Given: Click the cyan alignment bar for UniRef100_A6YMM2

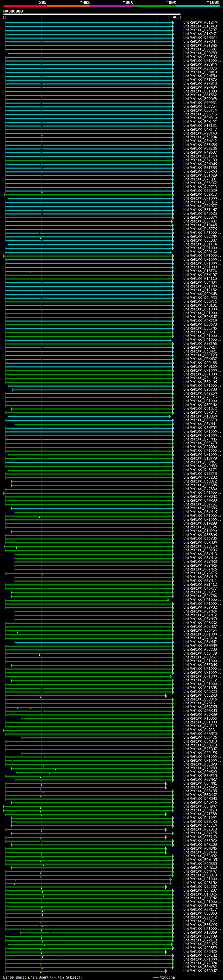Looking at the screenshot, I should click(93, 642).
